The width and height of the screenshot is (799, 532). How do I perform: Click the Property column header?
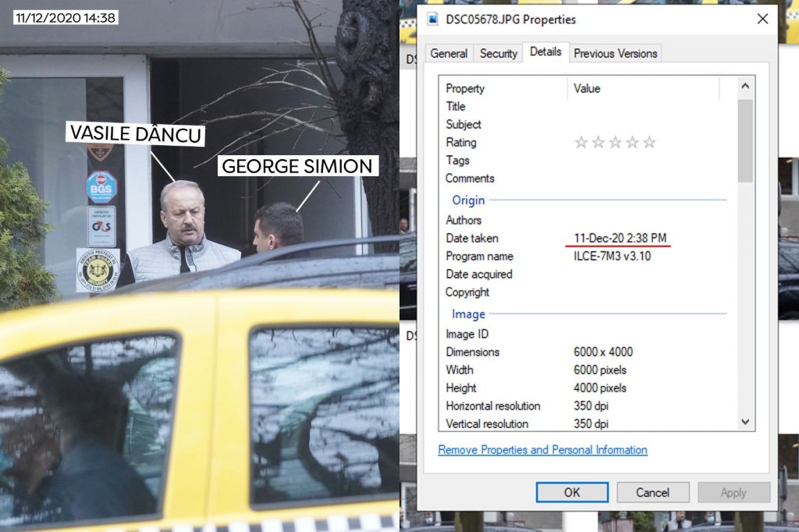[x=465, y=88]
